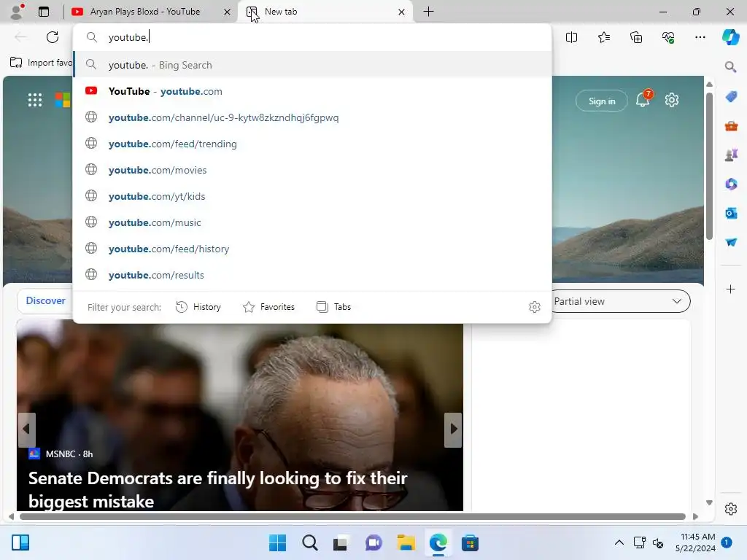This screenshot has height=560, width=747.
Task: Open the Collections toolbar icon
Action: tap(636, 37)
